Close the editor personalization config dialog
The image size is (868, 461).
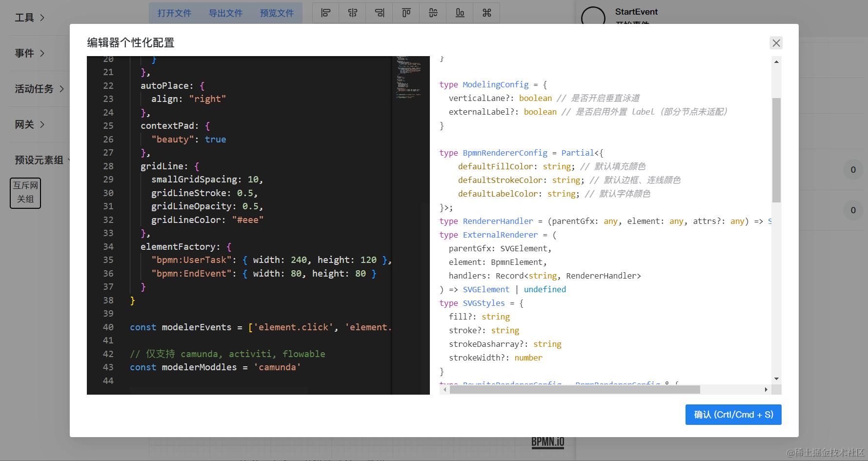(776, 43)
